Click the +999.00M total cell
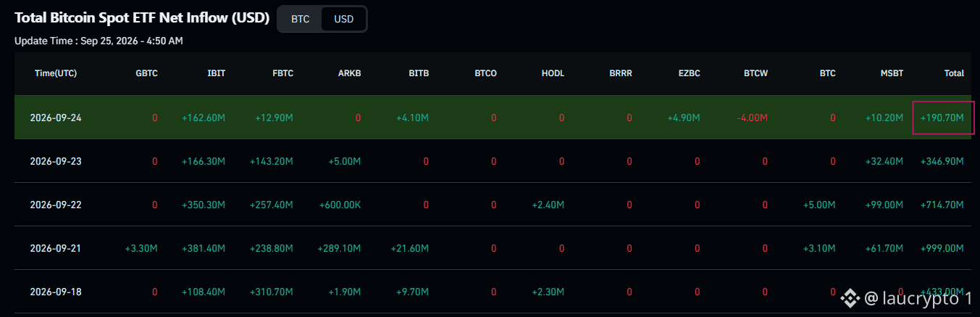The height and width of the screenshot is (317, 980). pyautogui.click(x=942, y=249)
